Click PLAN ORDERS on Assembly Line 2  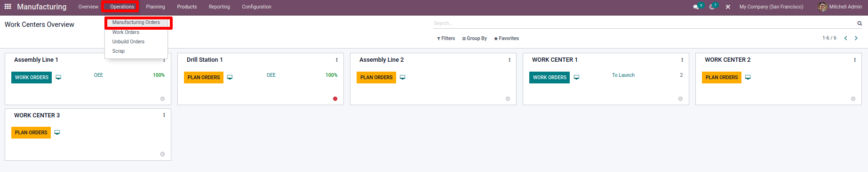pos(376,77)
